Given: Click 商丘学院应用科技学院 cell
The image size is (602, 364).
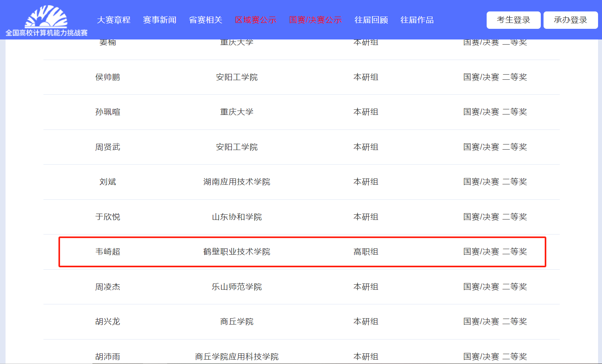Looking at the screenshot, I should tap(237, 356).
